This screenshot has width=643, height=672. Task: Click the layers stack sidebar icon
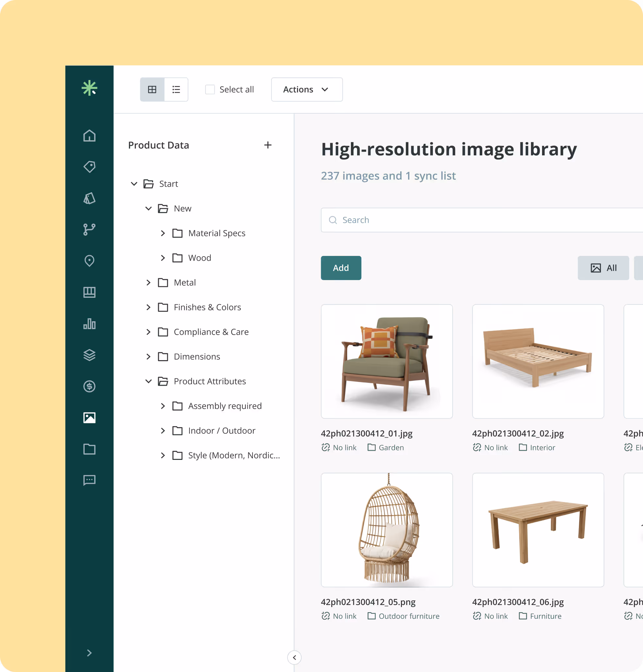click(x=90, y=355)
